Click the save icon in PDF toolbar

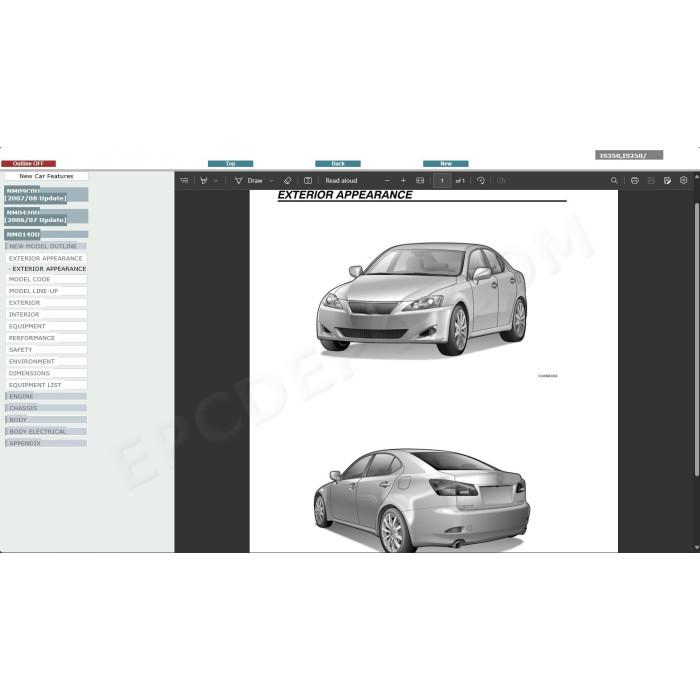pos(651,180)
